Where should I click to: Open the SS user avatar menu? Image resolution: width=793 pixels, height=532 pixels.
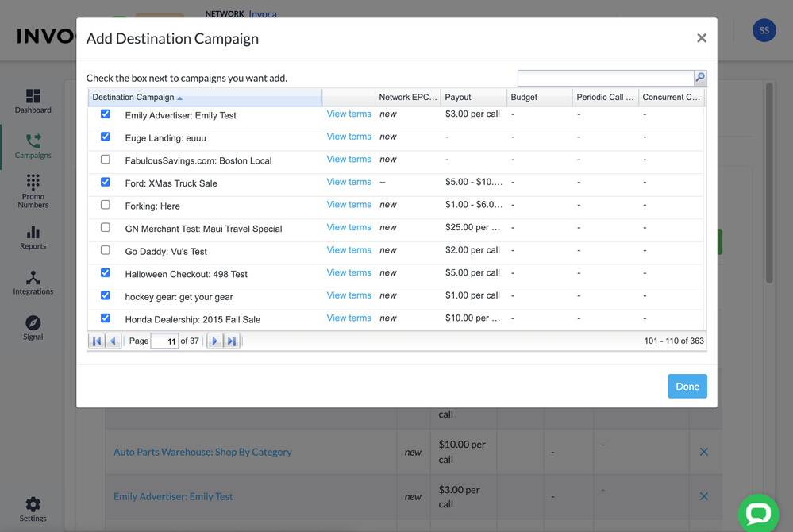pyautogui.click(x=764, y=31)
